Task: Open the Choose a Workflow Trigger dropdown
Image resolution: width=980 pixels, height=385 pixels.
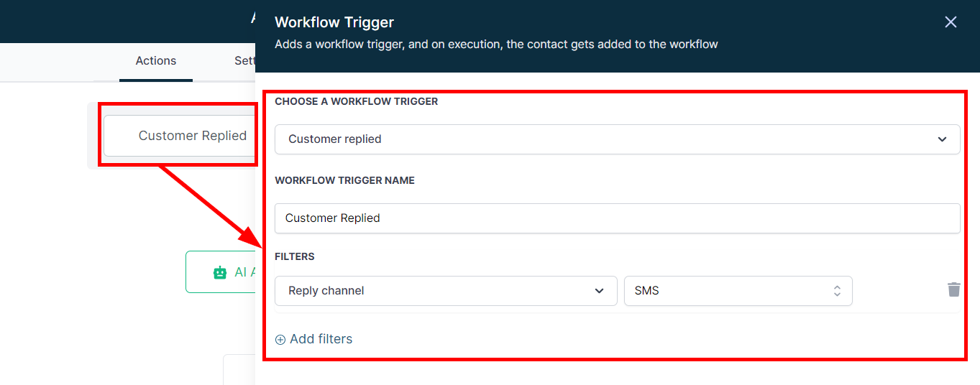Action: coord(617,139)
